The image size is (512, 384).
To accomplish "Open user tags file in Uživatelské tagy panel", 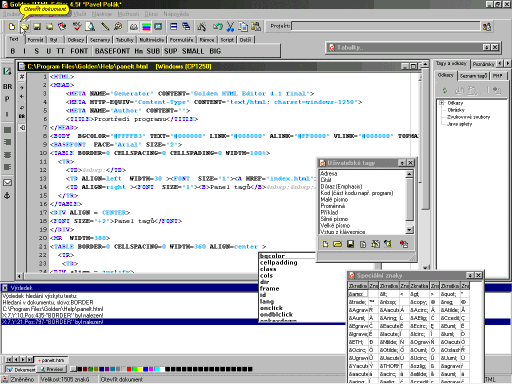I will pos(337,244).
